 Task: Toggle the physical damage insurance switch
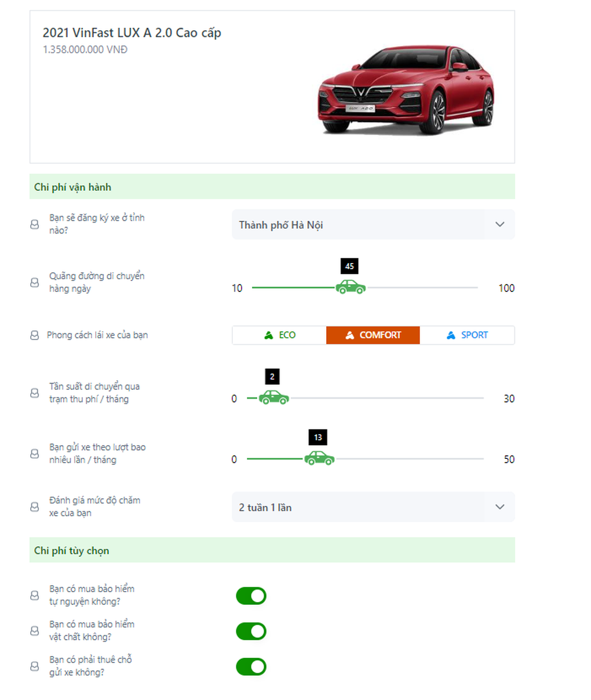pyautogui.click(x=251, y=631)
